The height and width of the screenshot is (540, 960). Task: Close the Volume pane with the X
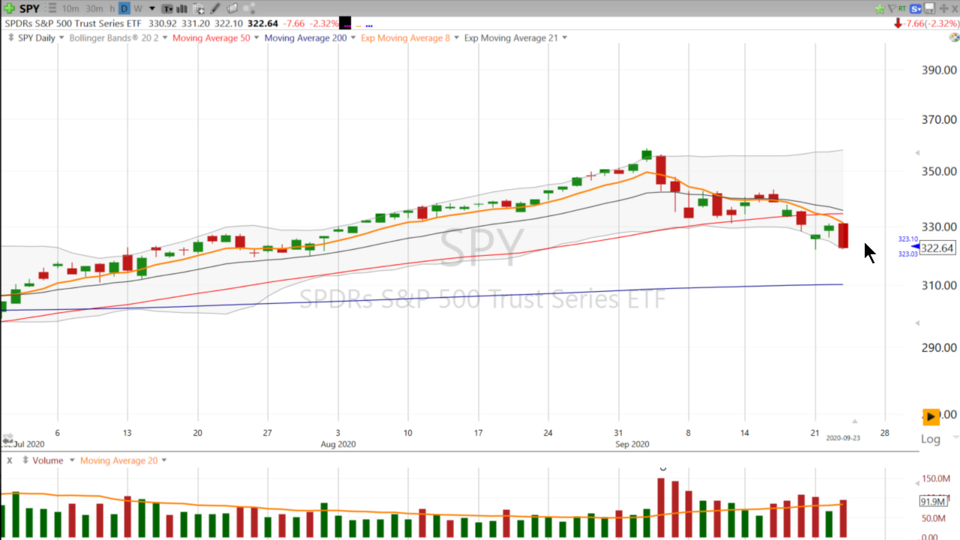point(9,460)
